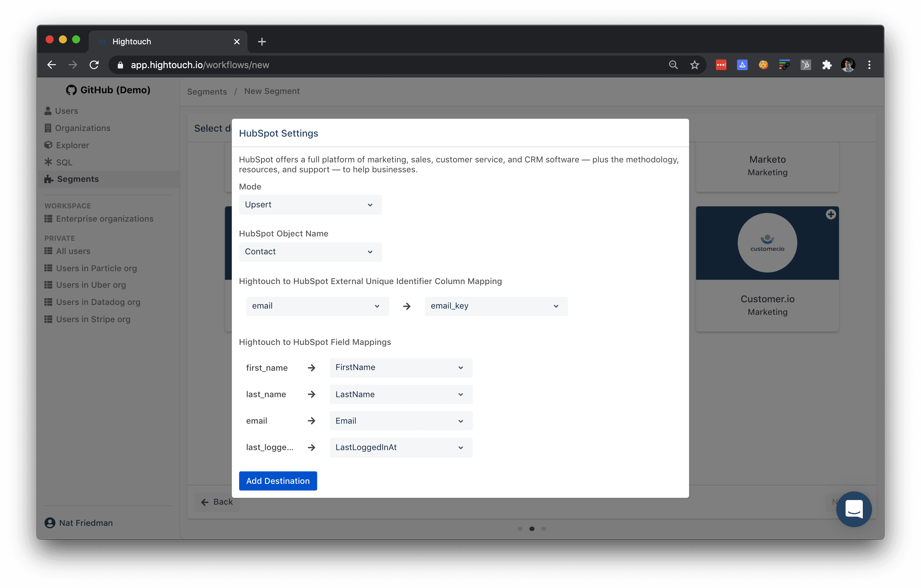This screenshot has height=588, width=921.
Task: Click the Back button
Action: click(x=217, y=502)
